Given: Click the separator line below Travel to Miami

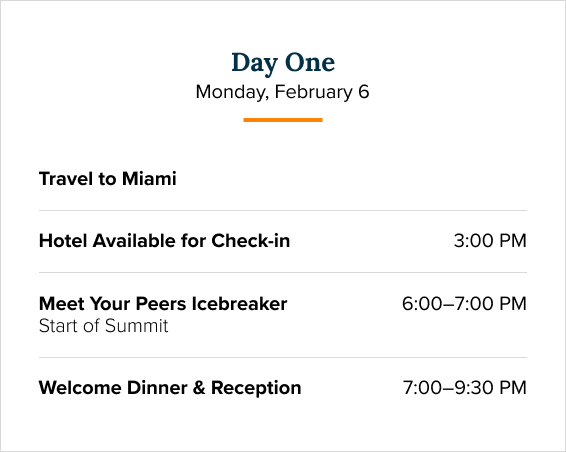Looking at the screenshot, I should (283, 210).
